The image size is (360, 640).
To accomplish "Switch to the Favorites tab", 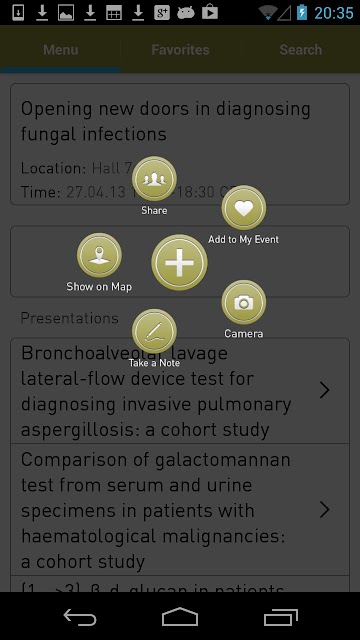I will point(180,50).
